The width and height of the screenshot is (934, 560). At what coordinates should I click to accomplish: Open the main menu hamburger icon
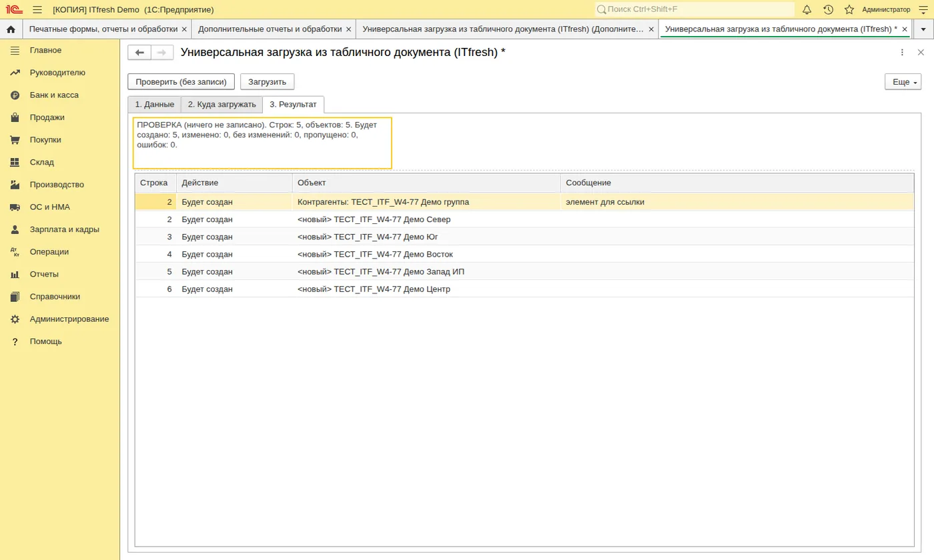pos(37,9)
